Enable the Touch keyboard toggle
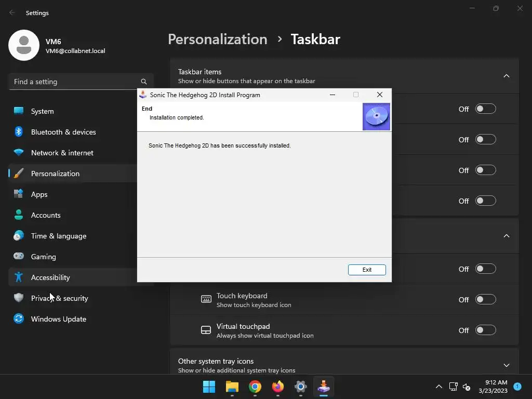 [486, 299]
